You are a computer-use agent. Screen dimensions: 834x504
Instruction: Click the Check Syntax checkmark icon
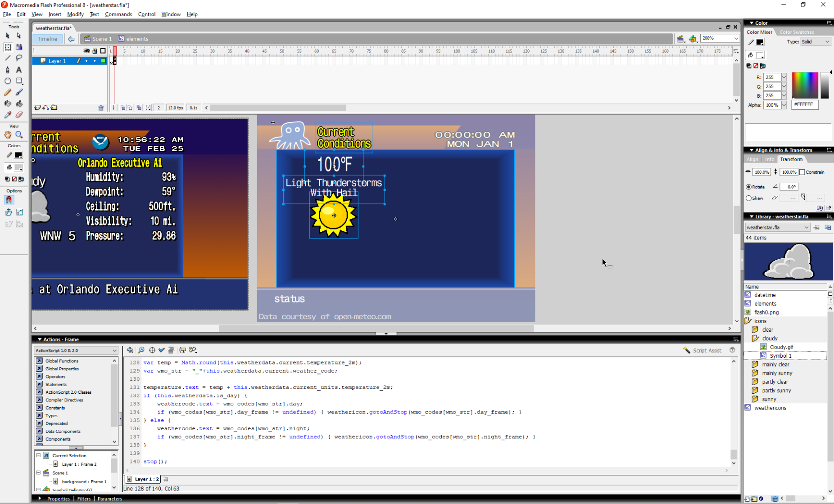coord(162,350)
